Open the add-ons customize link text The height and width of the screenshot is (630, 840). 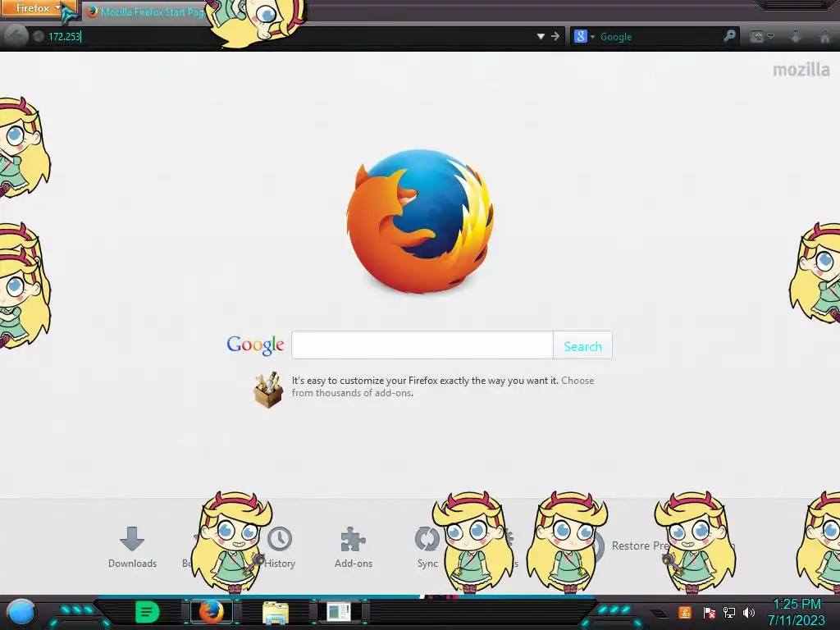click(x=442, y=386)
